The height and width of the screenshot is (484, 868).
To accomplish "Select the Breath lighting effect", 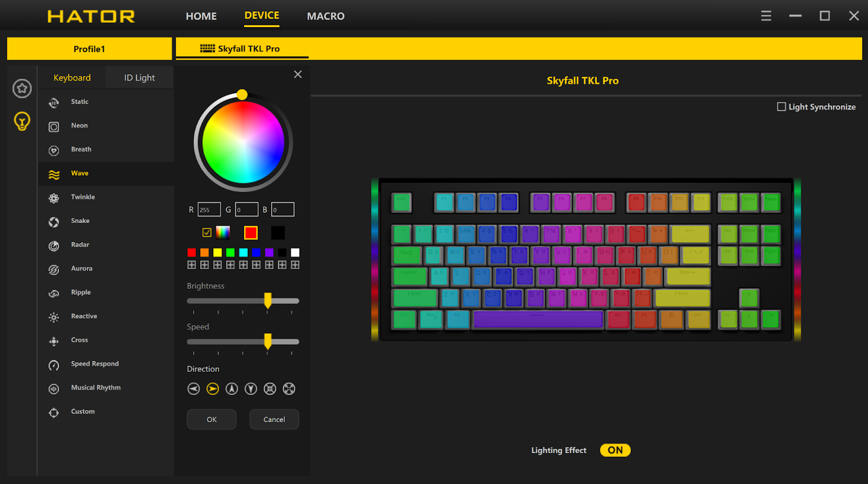I will pyautogui.click(x=106, y=150).
